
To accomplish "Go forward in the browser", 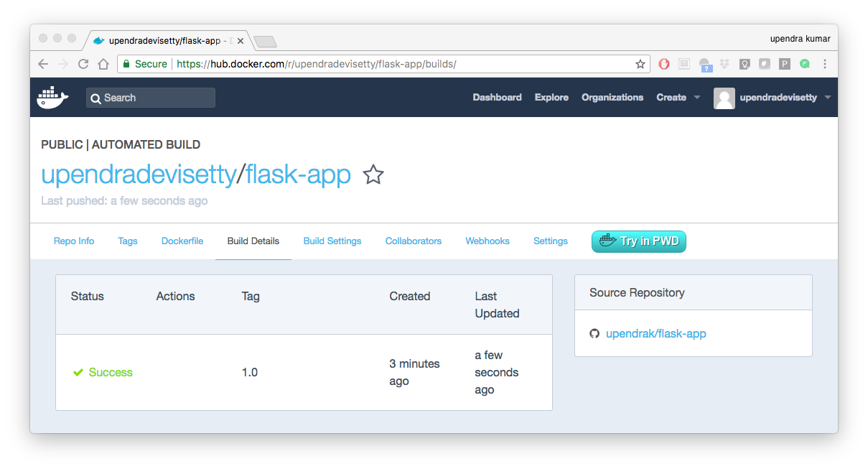I will tap(63, 64).
